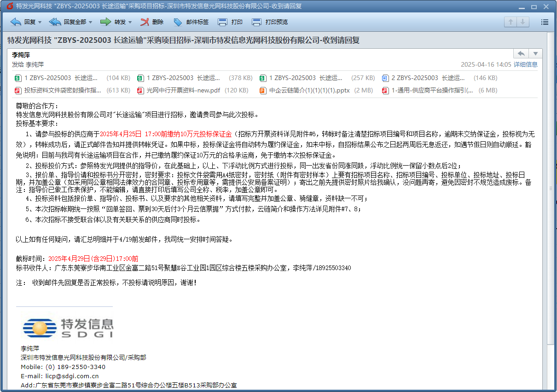Open the 转发 dropdown arrow
Image resolution: width=557 pixels, height=392 pixels.
click(130, 22)
